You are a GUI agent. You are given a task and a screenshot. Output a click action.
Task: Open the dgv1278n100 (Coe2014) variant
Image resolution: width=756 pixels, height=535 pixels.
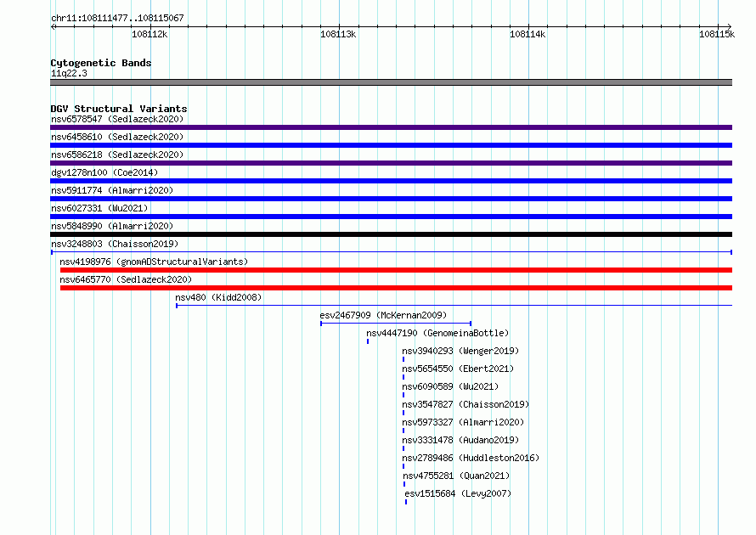click(x=104, y=172)
